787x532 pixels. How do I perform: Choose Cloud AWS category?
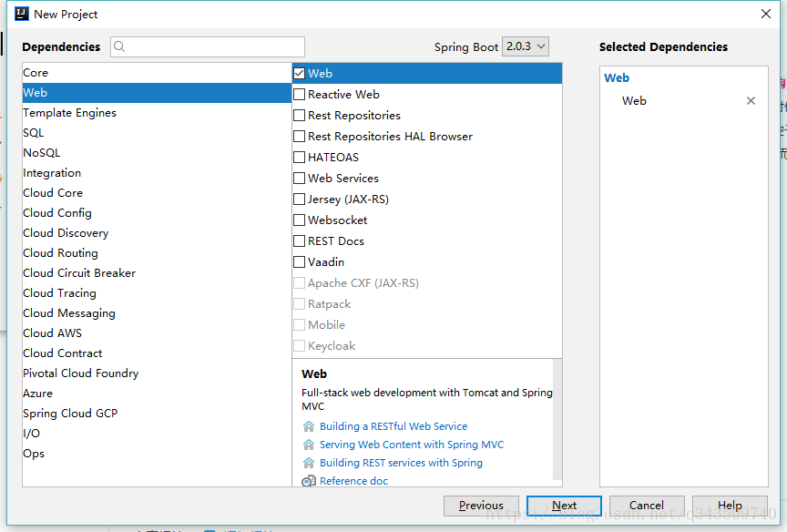157,333
